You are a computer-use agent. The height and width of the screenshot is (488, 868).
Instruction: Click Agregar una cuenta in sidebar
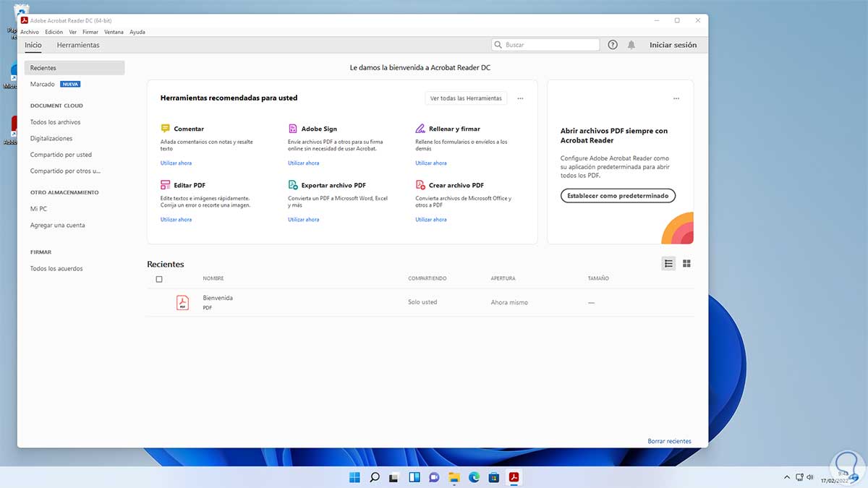coord(58,226)
